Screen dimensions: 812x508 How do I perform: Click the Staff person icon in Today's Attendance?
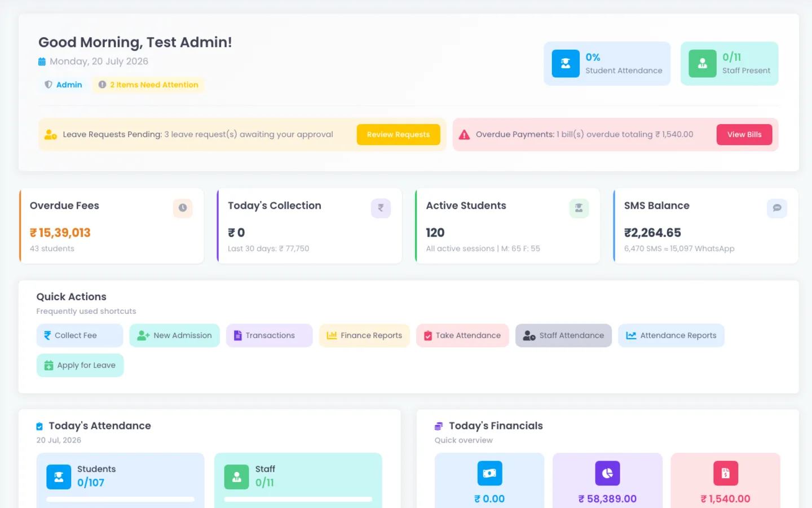pyautogui.click(x=237, y=477)
